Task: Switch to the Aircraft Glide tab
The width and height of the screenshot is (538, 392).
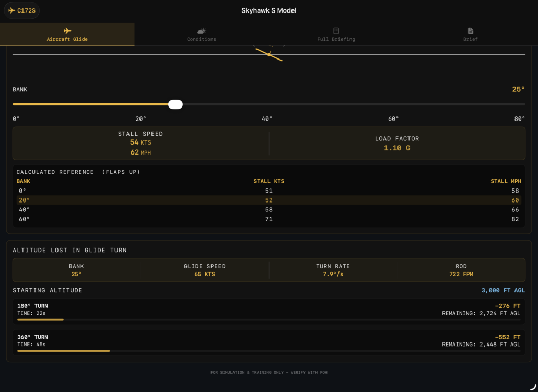Action: (67, 34)
